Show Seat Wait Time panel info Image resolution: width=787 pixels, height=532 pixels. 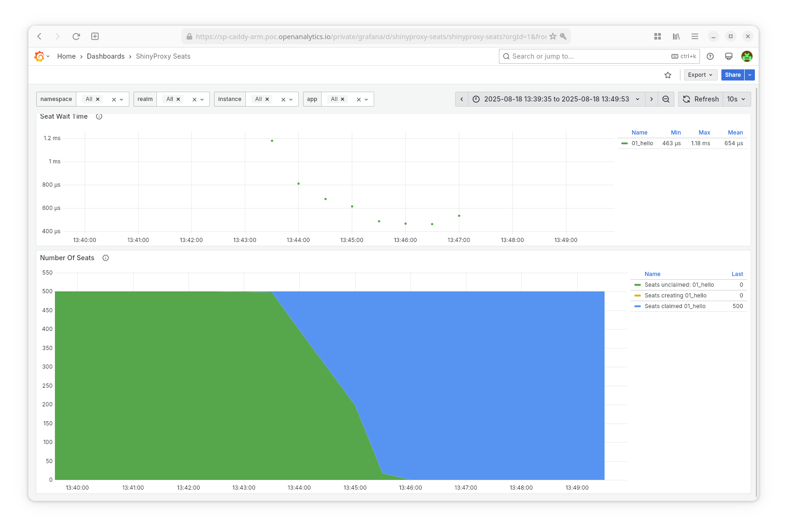(99, 116)
